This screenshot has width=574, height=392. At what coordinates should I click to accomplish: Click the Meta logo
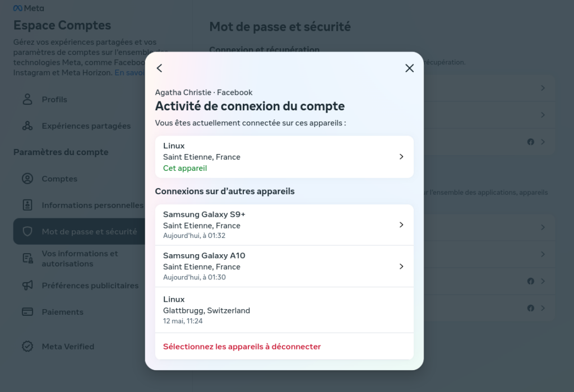29,8
